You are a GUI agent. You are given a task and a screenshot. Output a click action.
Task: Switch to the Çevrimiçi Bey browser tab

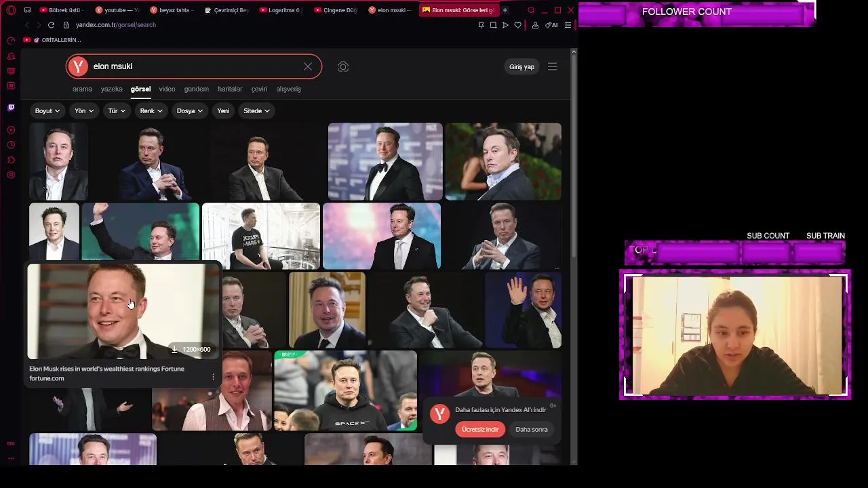[229, 10]
